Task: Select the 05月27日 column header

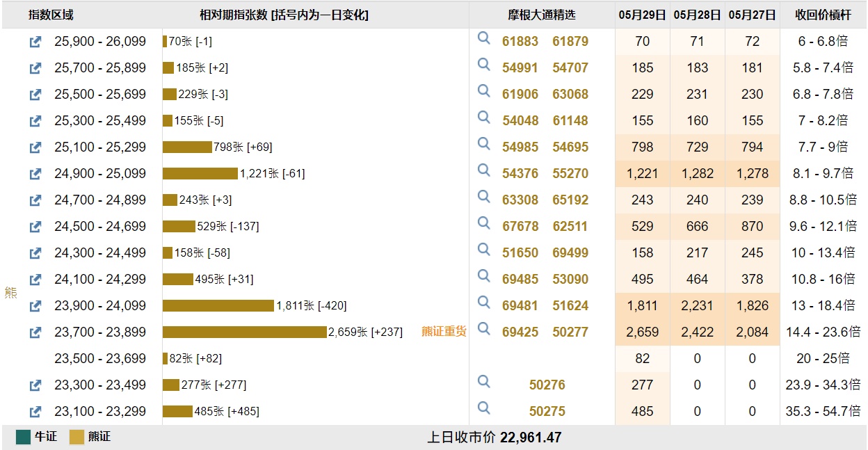Action: (752, 15)
